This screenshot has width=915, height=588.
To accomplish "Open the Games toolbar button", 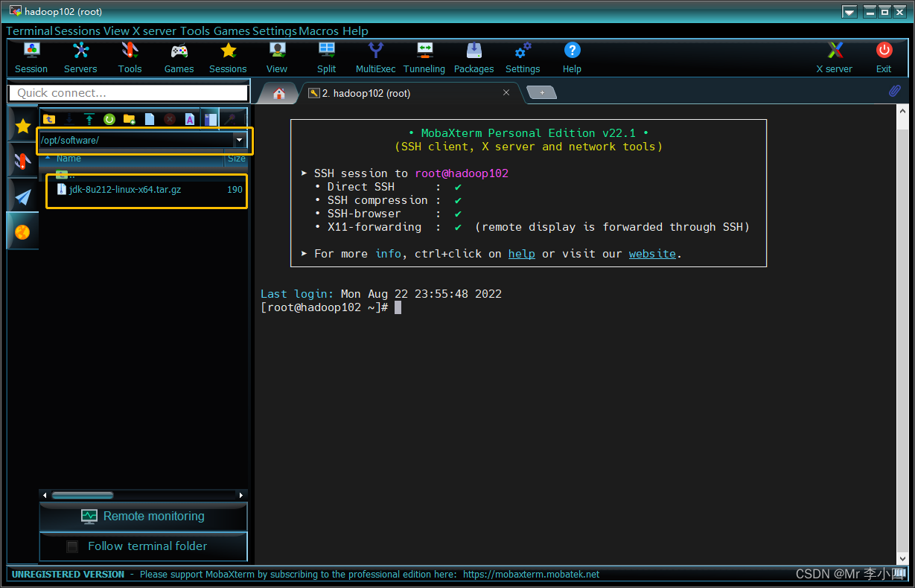I will (x=179, y=58).
